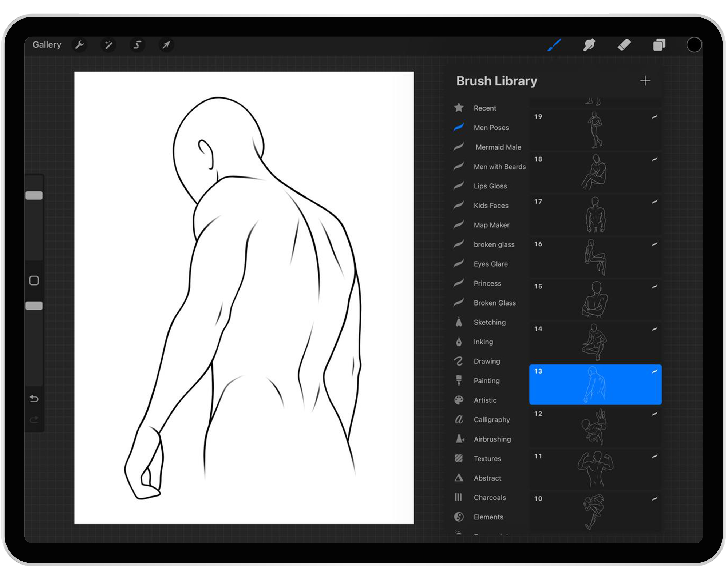Select the Smudge tool
Screen dimensions: 728x578
tap(589, 45)
